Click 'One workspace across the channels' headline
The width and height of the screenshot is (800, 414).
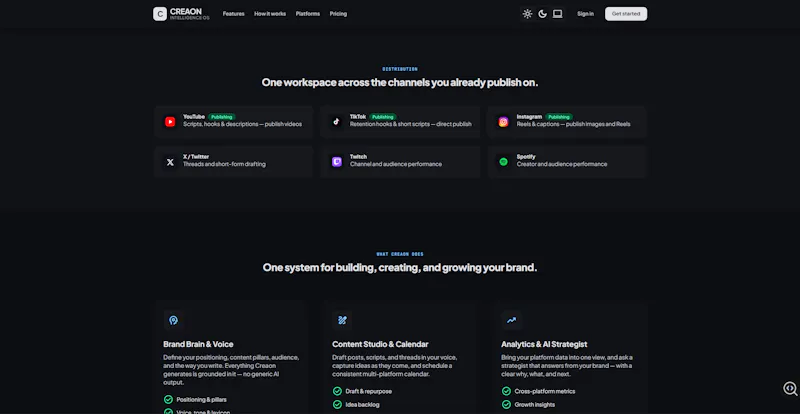400,82
